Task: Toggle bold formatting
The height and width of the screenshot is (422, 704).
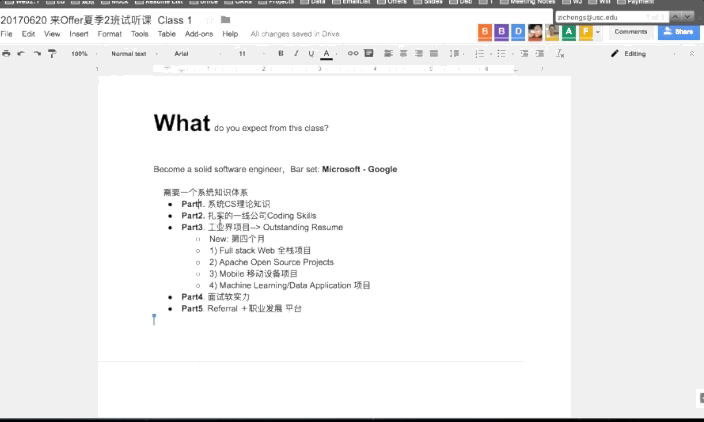Action: (281, 53)
